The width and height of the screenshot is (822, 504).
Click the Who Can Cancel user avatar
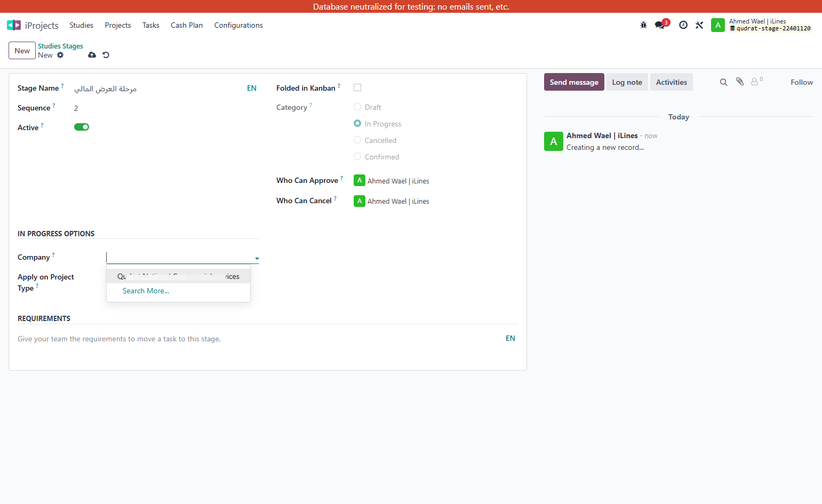360,201
